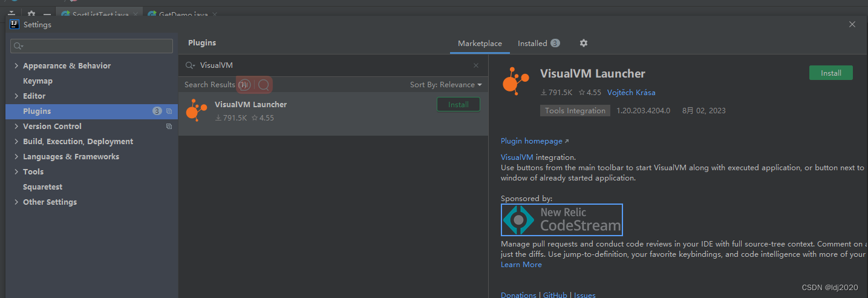Close the Settings dialog
The height and width of the screenshot is (298, 868).
(852, 24)
